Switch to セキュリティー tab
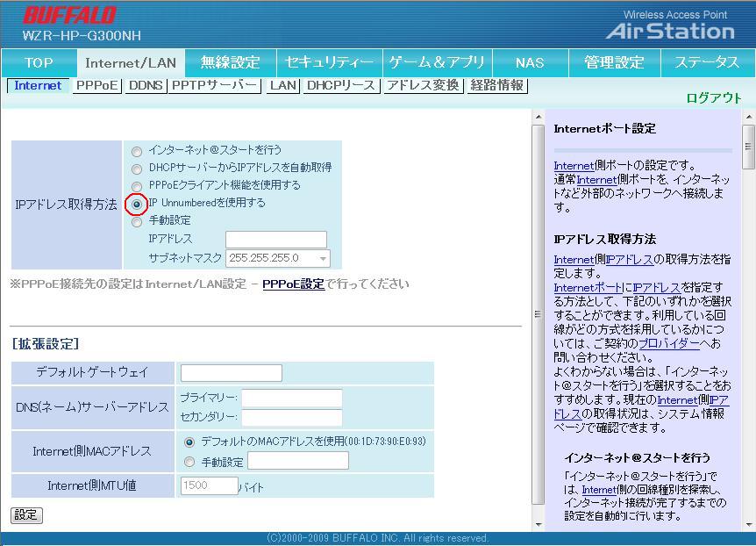This screenshot has width=756, height=546. tap(330, 62)
